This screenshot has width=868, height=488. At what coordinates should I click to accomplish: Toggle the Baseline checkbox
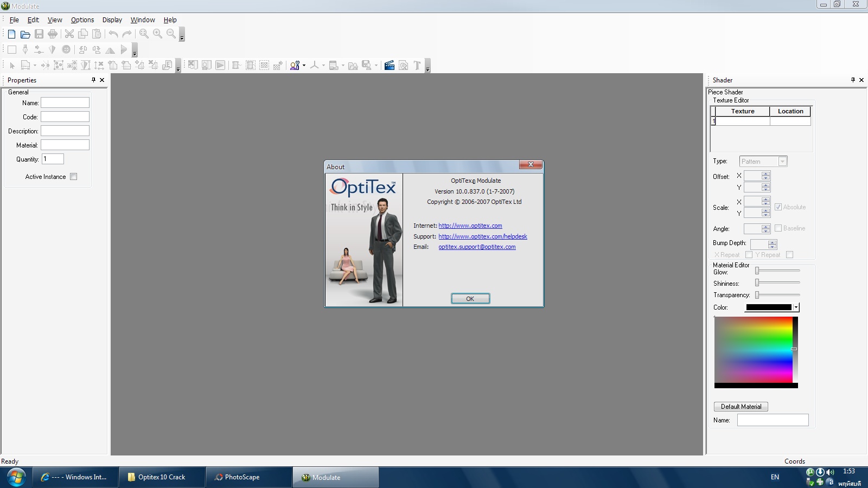coord(778,228)
